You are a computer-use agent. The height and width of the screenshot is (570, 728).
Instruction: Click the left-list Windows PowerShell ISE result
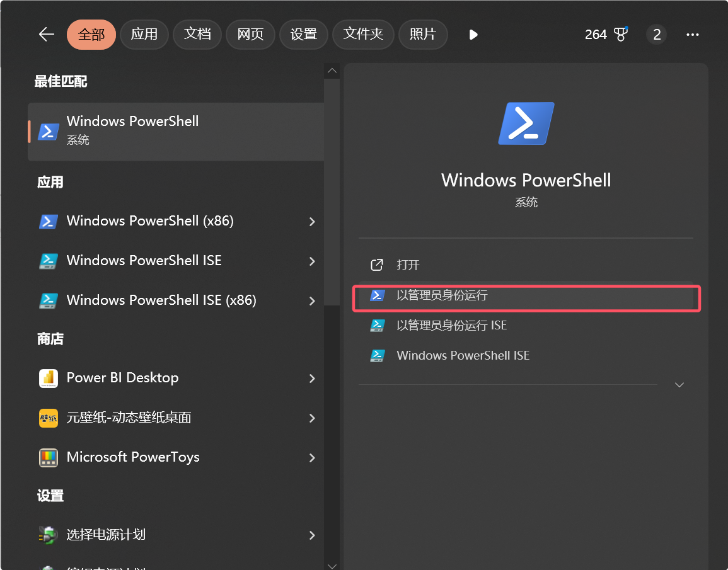[x=176, y=261]
